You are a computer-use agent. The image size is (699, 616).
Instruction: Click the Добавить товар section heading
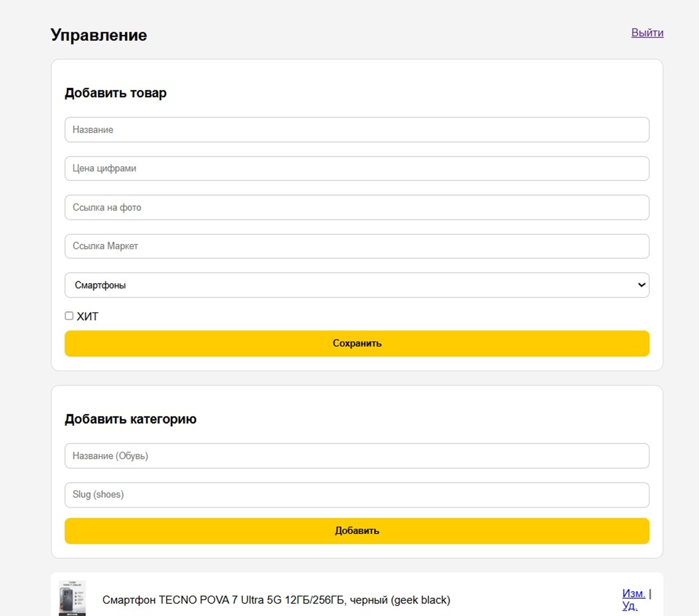[116, 93]
